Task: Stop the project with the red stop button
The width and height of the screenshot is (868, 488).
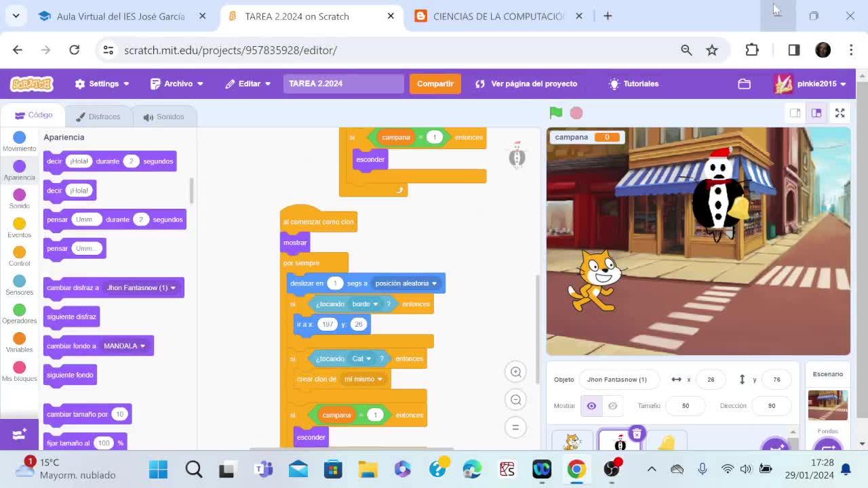Action: tap(576, 113)
